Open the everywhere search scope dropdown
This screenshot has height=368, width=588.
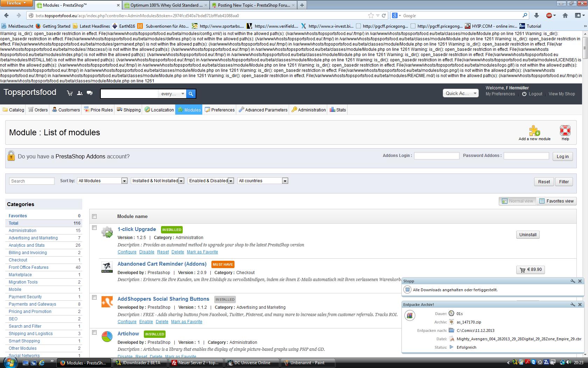pos(172,94)
